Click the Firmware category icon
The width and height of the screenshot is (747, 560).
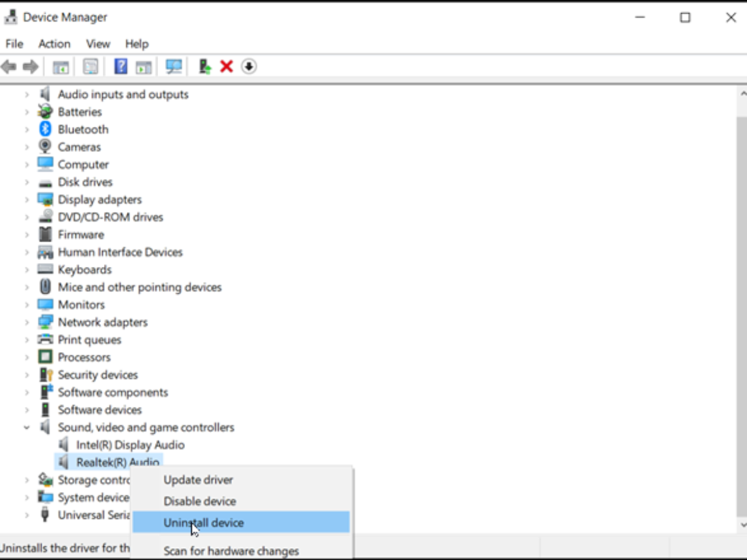45,235
